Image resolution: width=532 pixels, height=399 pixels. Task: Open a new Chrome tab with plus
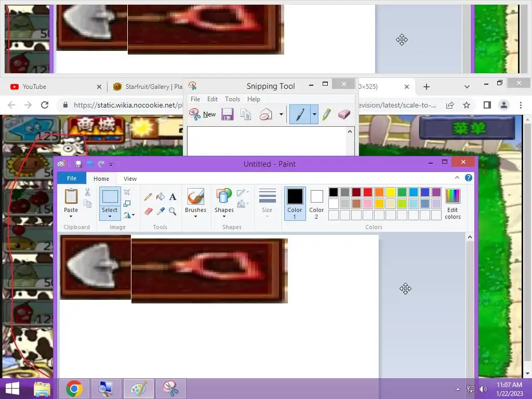pos(427,87)
